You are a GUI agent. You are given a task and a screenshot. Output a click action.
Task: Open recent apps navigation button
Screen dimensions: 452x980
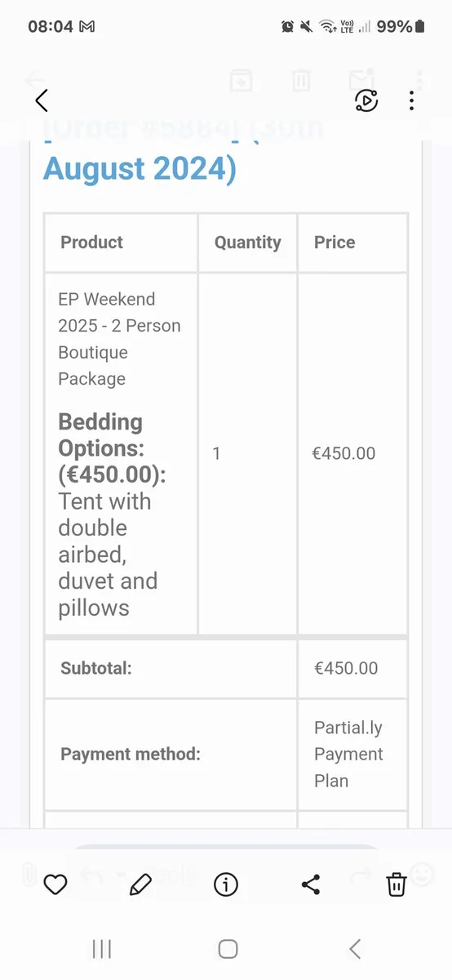102,948
